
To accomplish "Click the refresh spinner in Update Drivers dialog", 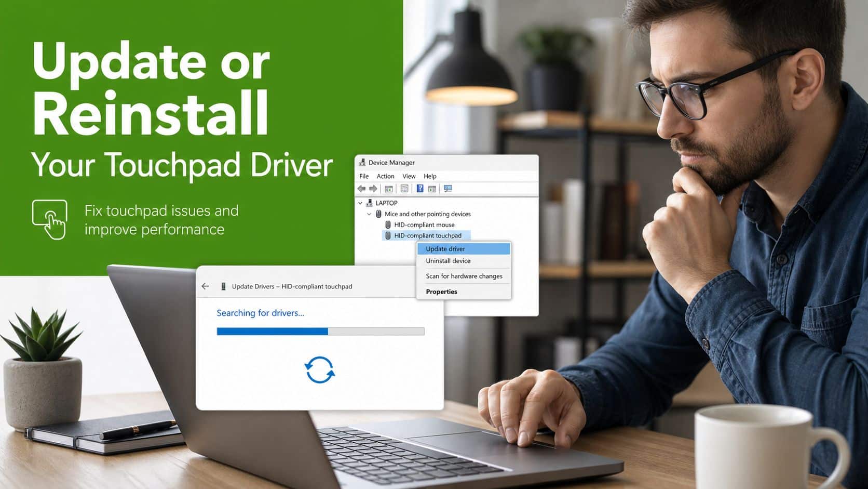I will click(320, 370).
